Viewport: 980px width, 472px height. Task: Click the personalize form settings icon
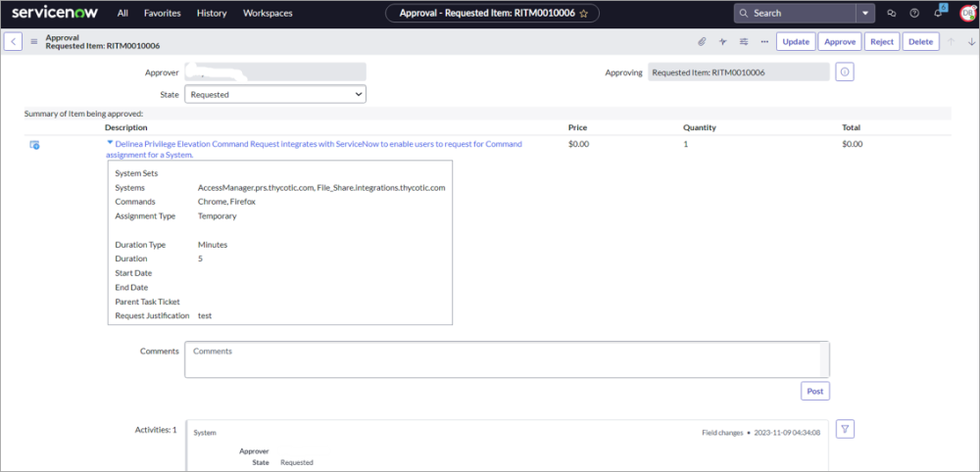point(744,42)
